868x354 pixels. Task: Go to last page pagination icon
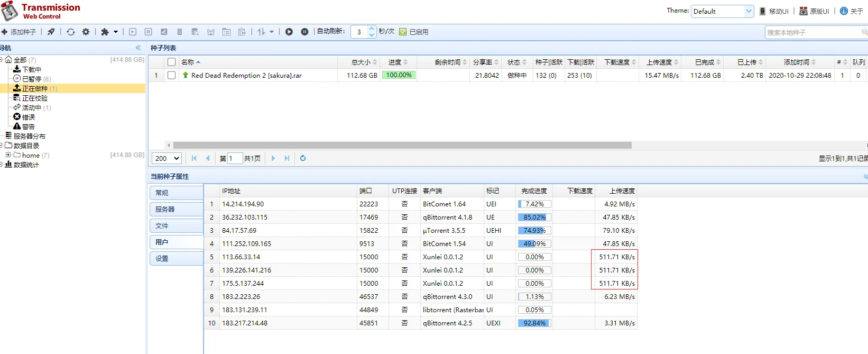[x=287, y=158]
